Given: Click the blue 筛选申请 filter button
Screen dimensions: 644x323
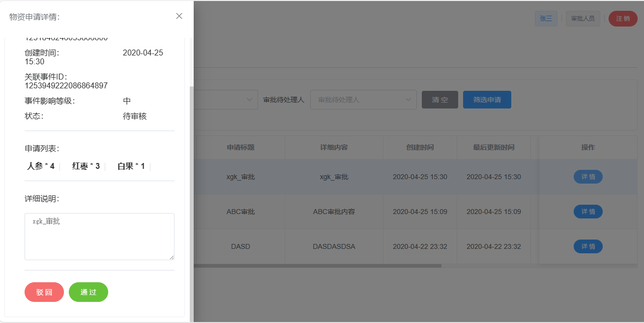Looking at the screenshot, I should 487,99.
